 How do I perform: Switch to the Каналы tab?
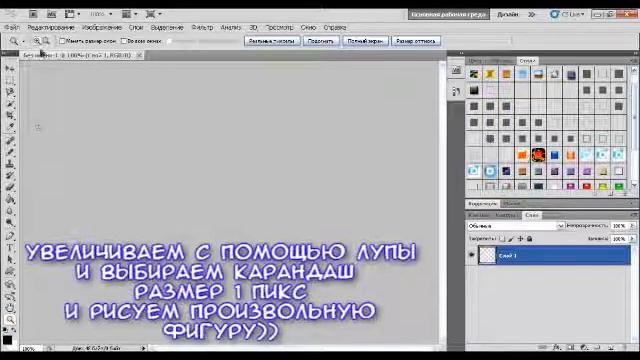[479, 215]
